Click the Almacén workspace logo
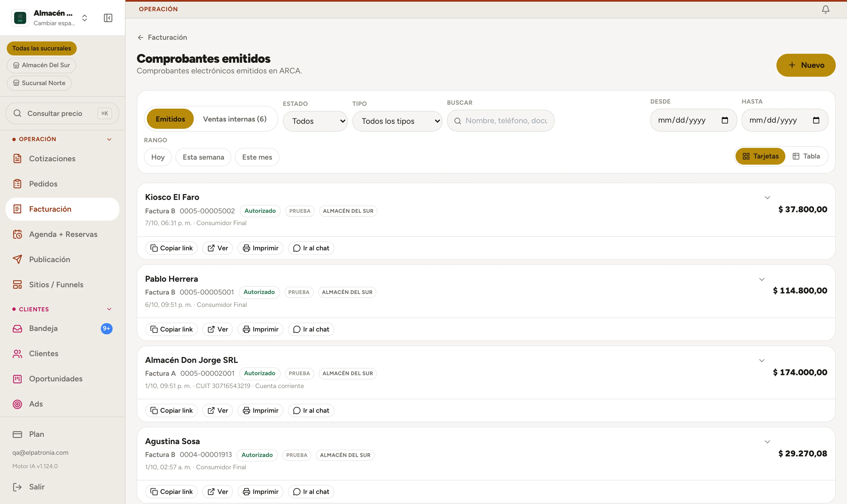Image resolution: width=847 pixels, height=504 pixels. coord(20,18)
